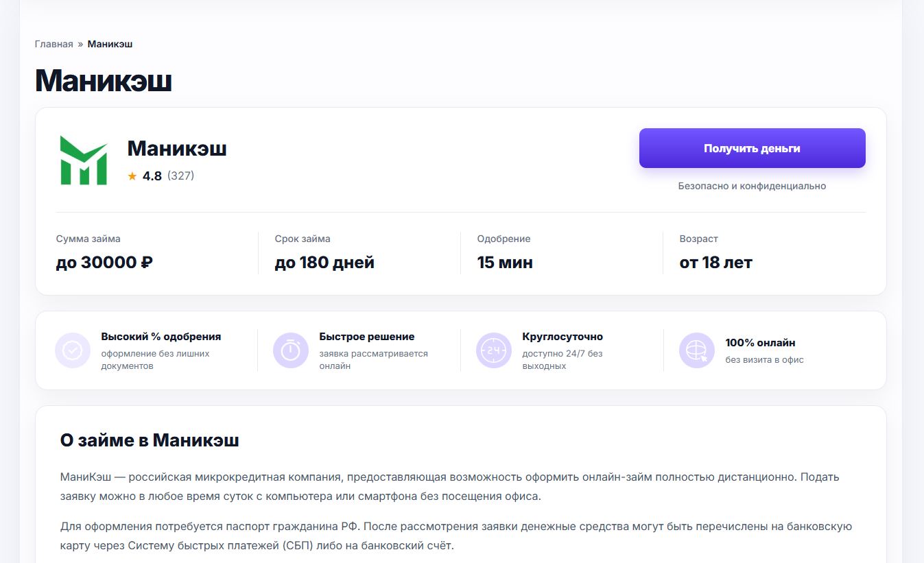
Task: Click the 15 мин value
Action: coord(505,263)
